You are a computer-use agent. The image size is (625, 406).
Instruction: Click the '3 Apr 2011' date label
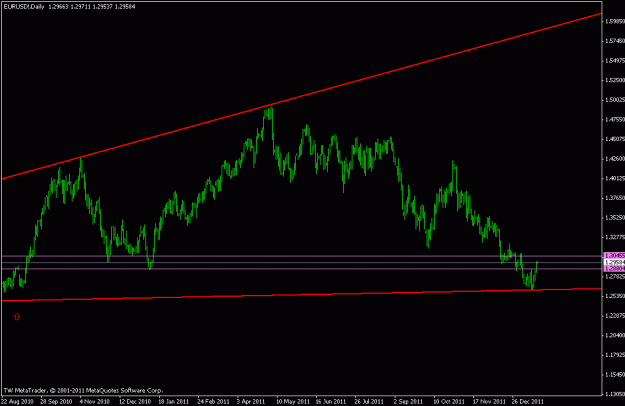pos(251,402)
